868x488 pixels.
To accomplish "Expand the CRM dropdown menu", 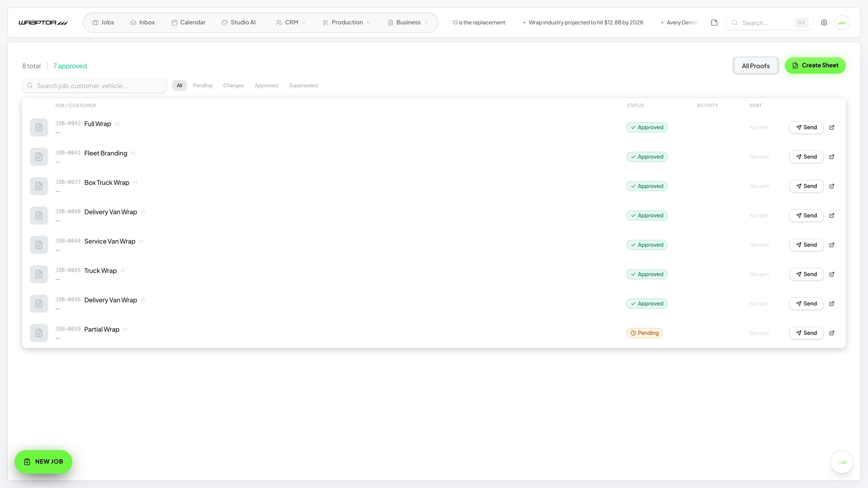I will 291,23.
